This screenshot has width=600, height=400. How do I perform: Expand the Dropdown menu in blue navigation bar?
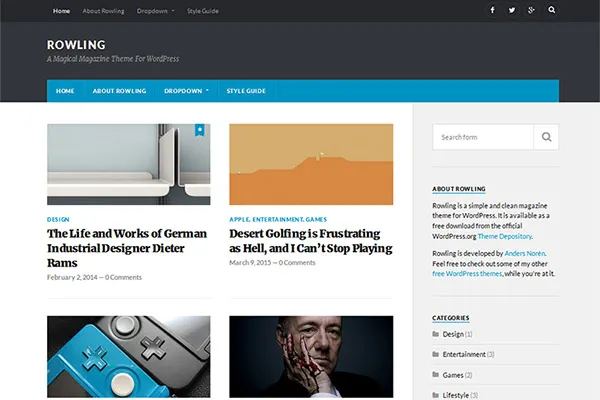[187, 91]
